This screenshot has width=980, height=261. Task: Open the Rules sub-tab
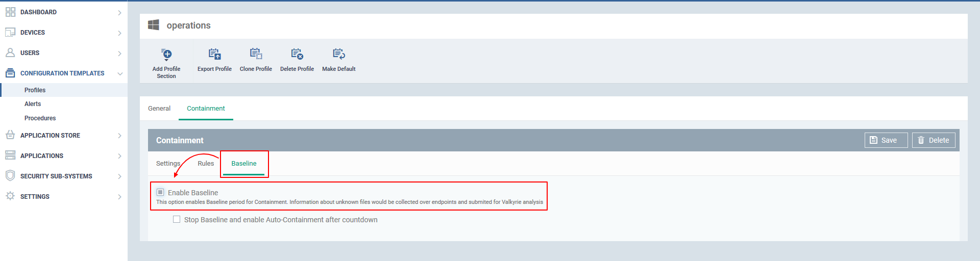click(x=206, y=164)
